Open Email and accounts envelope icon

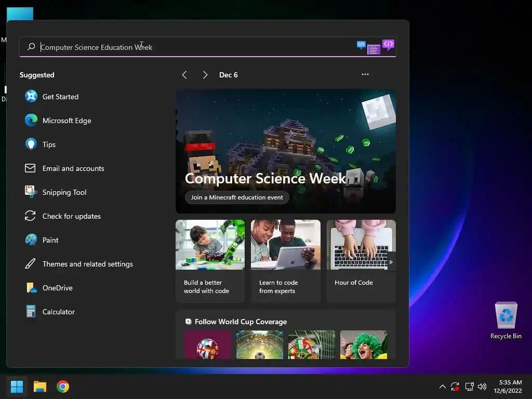click(30, 168)
